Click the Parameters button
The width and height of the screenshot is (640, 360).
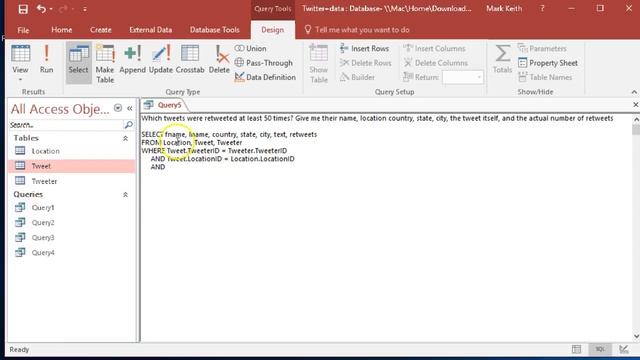coord(542,48)
